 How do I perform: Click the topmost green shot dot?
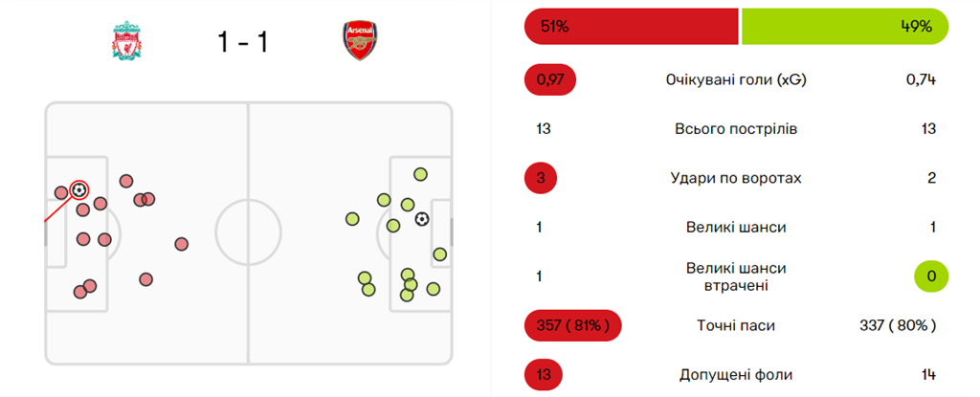pos(419,174)
